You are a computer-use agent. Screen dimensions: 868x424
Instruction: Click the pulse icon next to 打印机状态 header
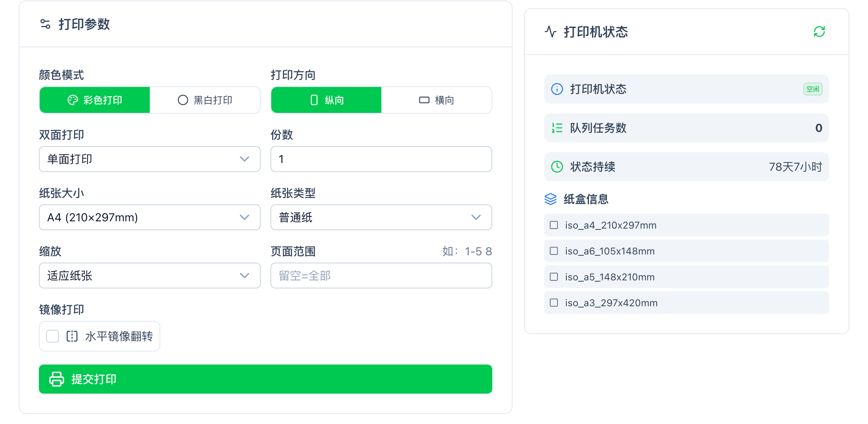550,32
